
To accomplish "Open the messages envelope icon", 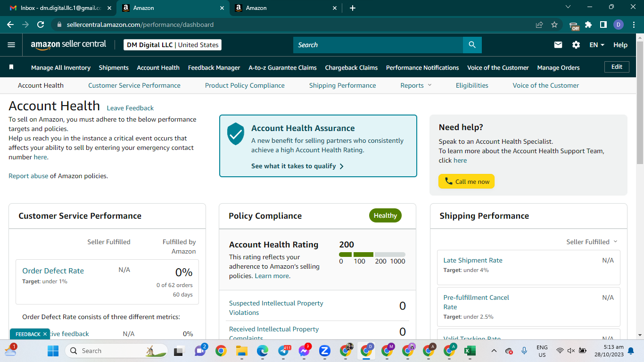I will pos(558,45).
